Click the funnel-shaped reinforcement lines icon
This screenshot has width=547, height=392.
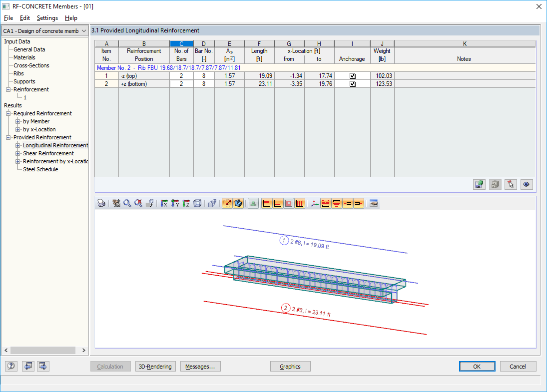coord(337,203)
